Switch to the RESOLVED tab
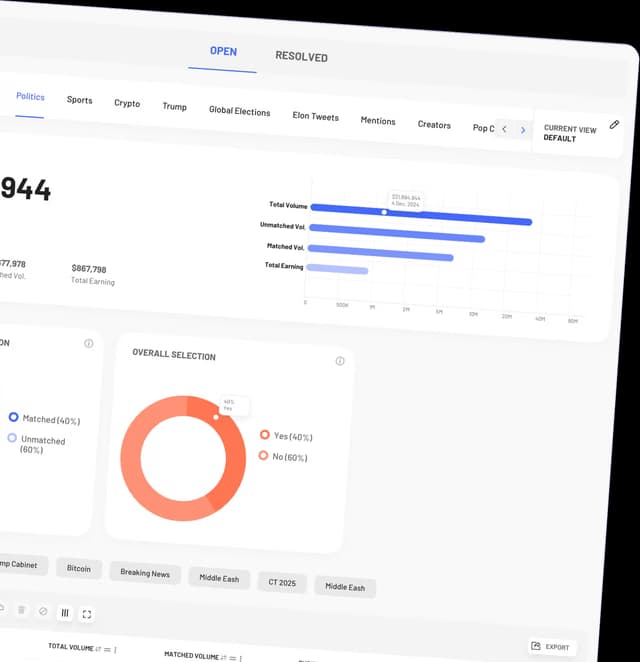 click(301, 56)
